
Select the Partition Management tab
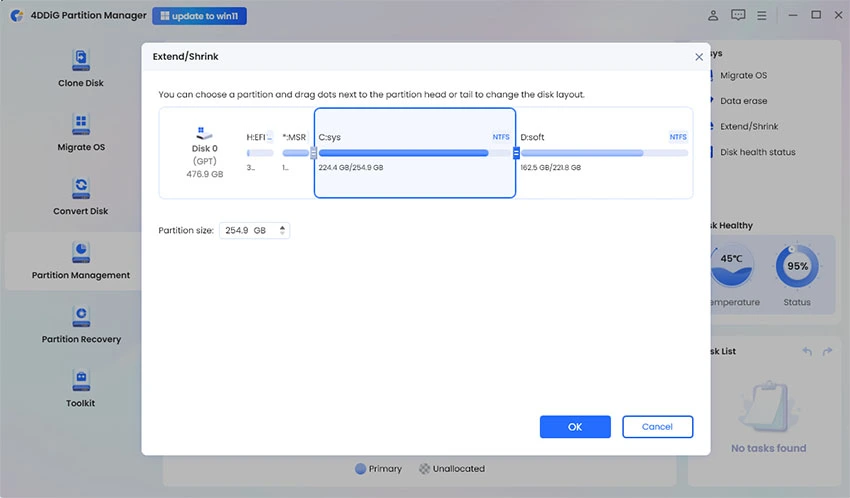80,261
